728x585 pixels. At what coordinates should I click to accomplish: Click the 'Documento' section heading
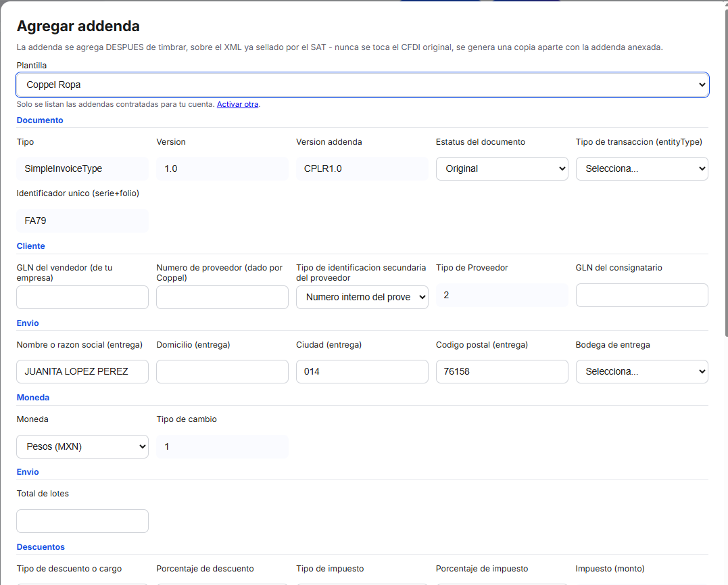[40, 120]
